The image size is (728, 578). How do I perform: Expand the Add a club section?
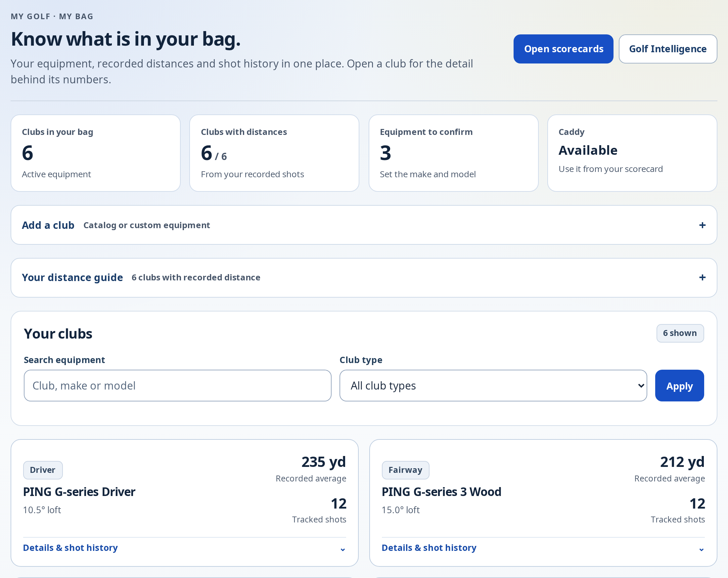point(364,225)
